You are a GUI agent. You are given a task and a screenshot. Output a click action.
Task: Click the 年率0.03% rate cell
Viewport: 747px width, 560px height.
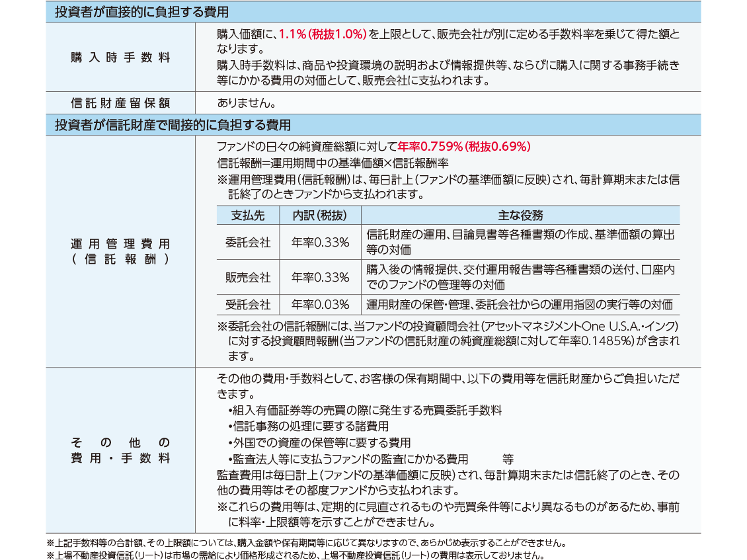(x=320, y=305)
